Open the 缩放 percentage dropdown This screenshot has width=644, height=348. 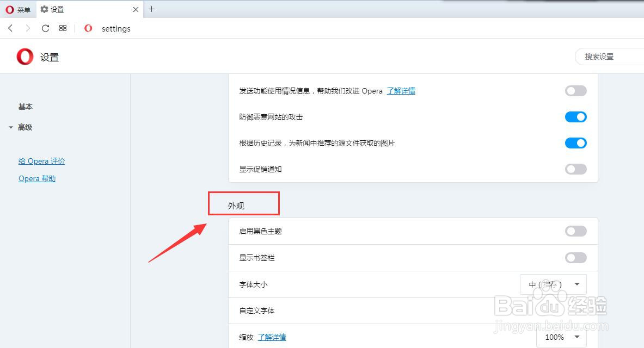coord(561,337)
